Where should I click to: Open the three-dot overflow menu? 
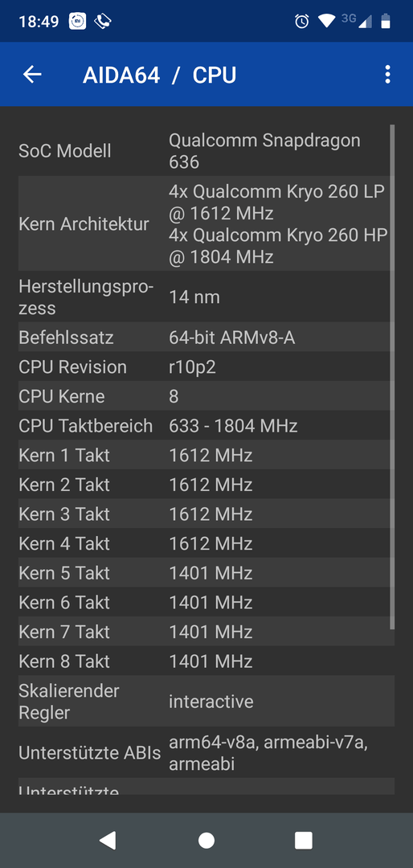point(387,74)
